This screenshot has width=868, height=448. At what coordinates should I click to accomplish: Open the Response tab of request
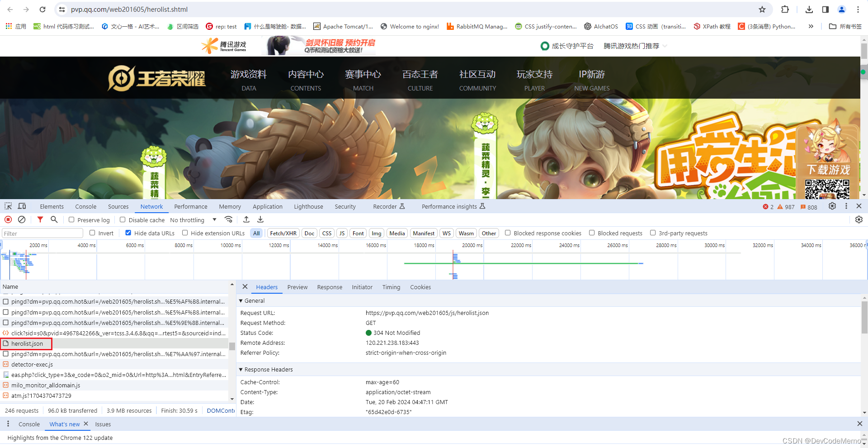point(330,287)
